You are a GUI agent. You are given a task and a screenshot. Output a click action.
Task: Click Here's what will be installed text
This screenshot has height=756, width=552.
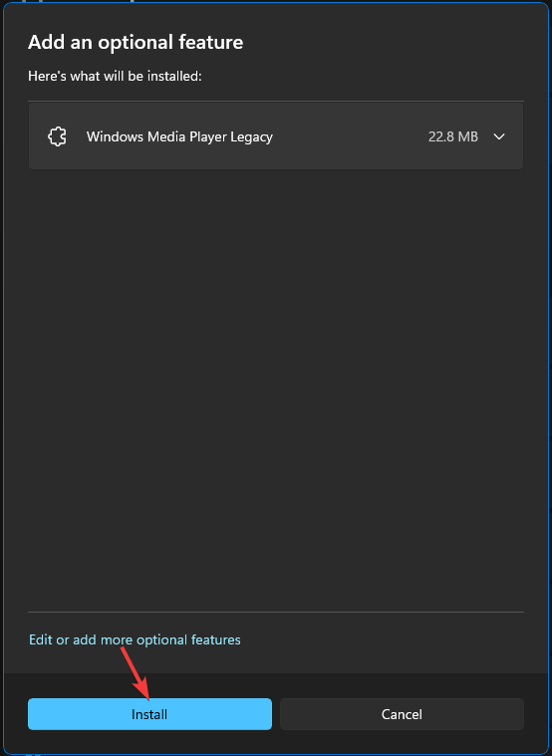tap(115, 76)
